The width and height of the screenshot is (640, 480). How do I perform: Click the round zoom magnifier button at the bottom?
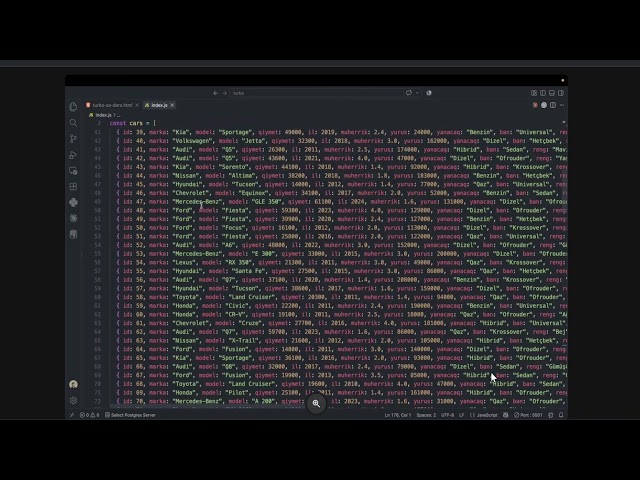(316, 404)
